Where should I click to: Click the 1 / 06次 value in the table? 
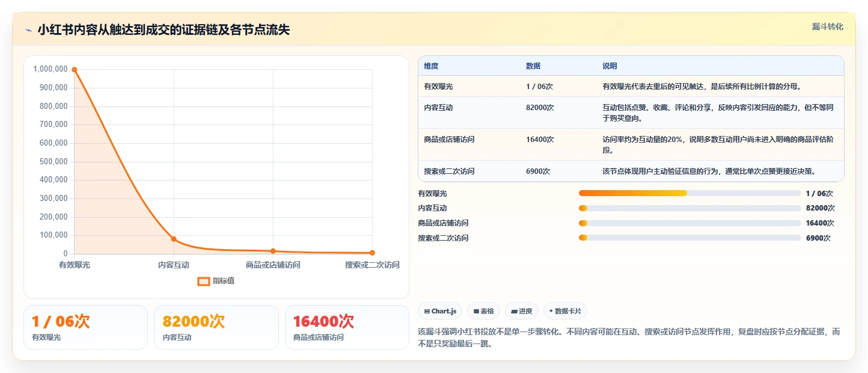point(539,87)
